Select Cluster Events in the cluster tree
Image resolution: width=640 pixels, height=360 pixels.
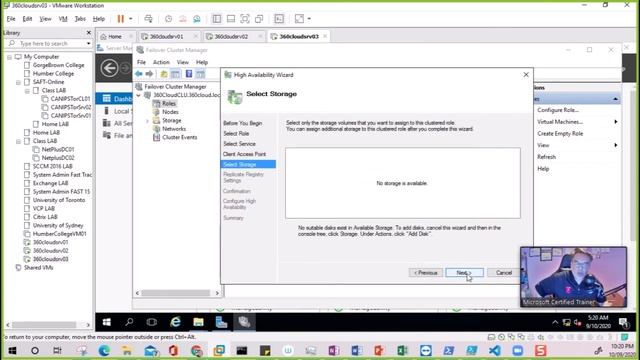tap(180, 137)
